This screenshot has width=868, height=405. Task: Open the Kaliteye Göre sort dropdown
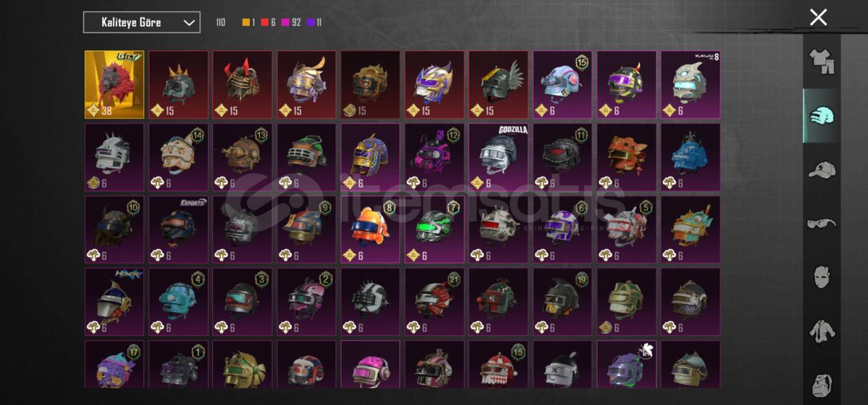pyautogui.click(x=142, y=22)
